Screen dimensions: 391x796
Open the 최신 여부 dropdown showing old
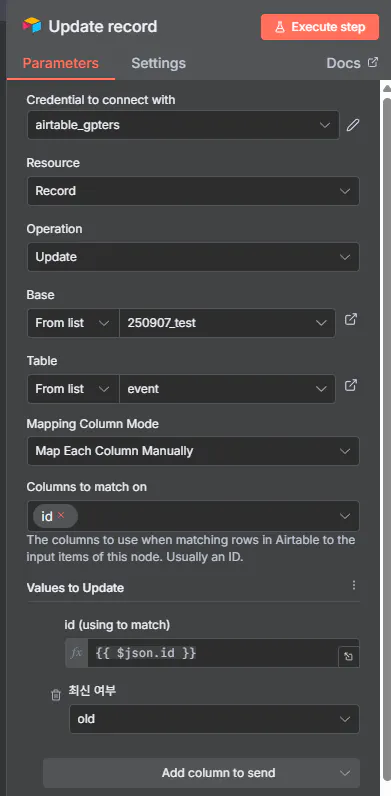(214, 719)
